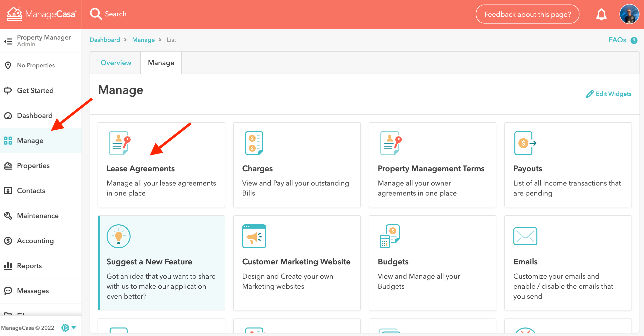The height and width of the screenshot is (336, 644).
Task: Click the Edit Widgets pencil icon
Action: tap(589, 94)
